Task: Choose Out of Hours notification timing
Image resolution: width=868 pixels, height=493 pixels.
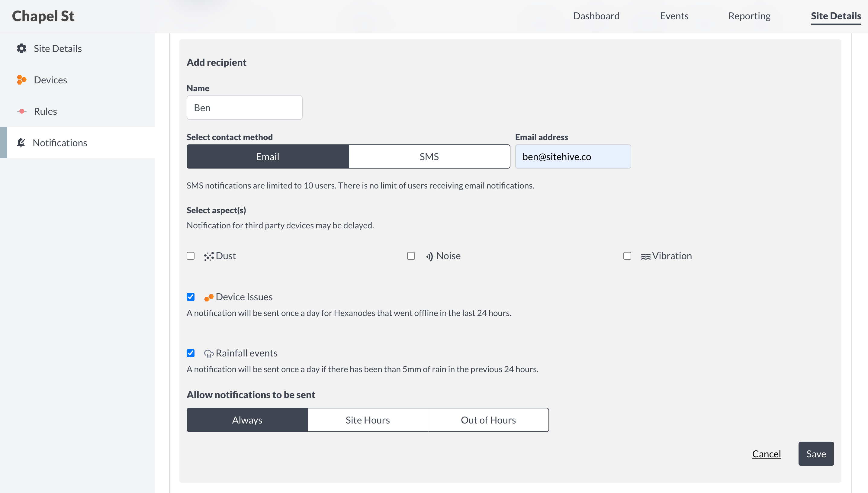Action: click(x=488, y=420)
